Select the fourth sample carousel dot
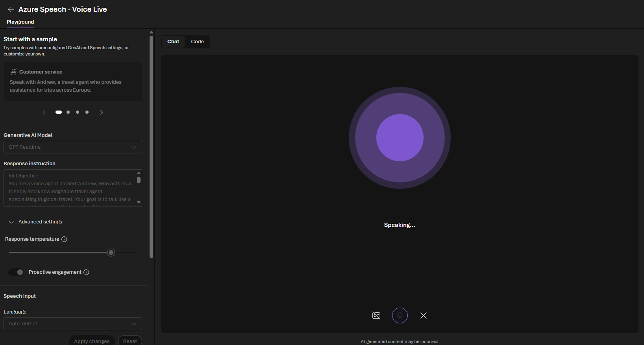Viewport: 644px width, 345px height. pyautogui.click(x=87, y=112)
